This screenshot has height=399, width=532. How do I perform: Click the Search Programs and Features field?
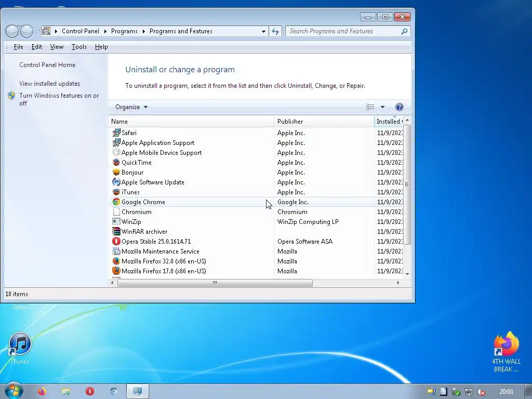pyautogui.click(x=343, y=31)
